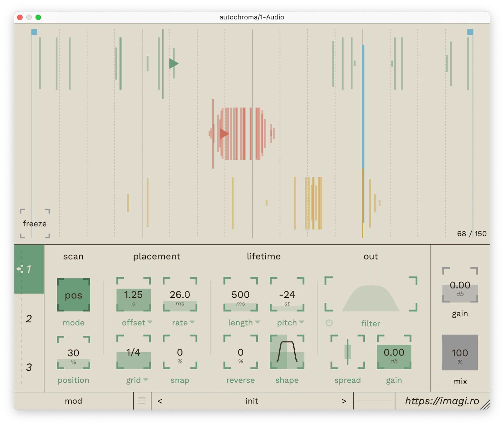
Task: Open the preset menu via the hamburger icon
Action: coord(142,401)
